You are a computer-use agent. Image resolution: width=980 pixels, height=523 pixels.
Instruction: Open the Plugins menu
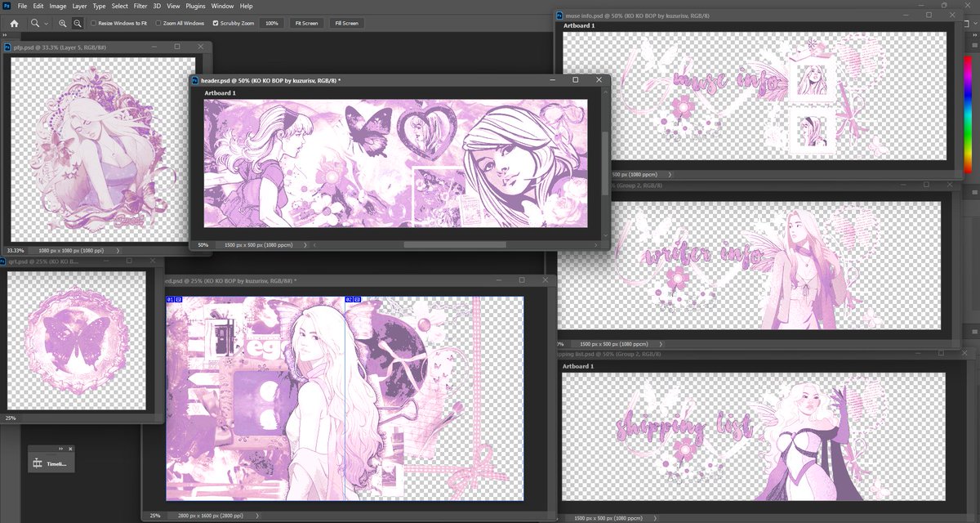click(196, 6)
